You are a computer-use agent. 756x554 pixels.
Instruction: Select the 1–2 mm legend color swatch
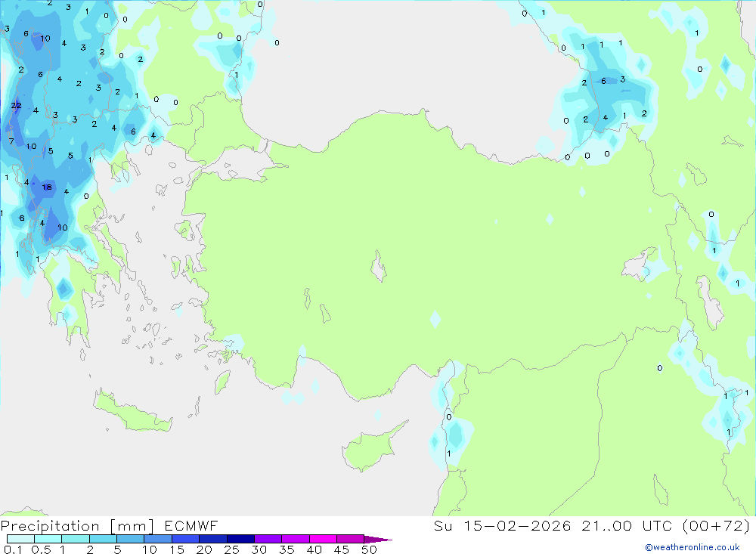point(76,539)
